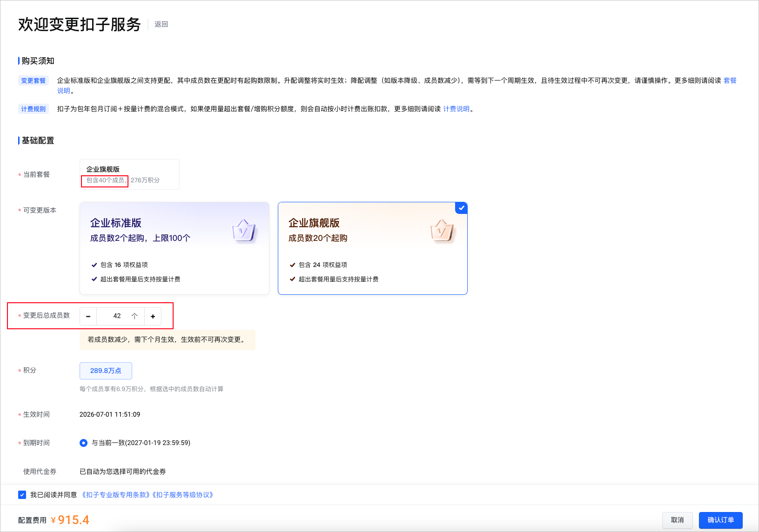Click the checkmark icon beside 包含 16 项权益项
Image resolution: width=759 pixels, height=532 pixels.
coord(94,265)
